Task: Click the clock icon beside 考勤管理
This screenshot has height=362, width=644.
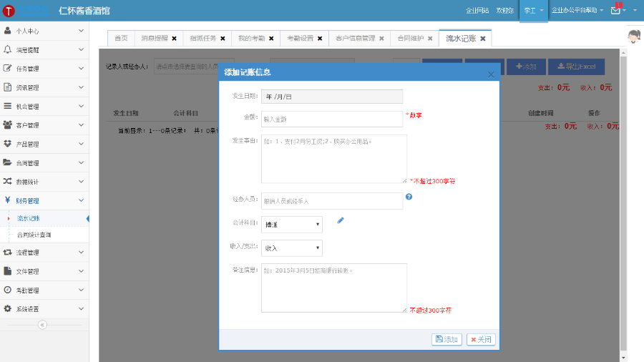Action: (7, 290)
